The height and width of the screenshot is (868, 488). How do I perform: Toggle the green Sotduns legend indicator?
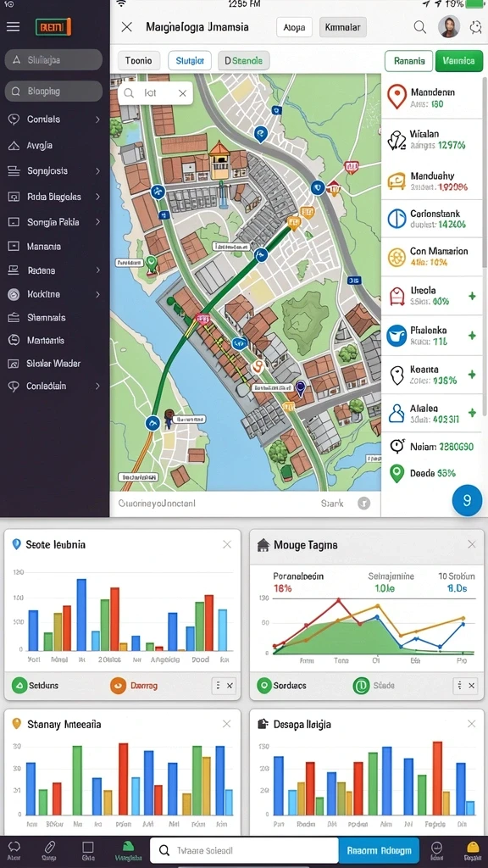19,685
